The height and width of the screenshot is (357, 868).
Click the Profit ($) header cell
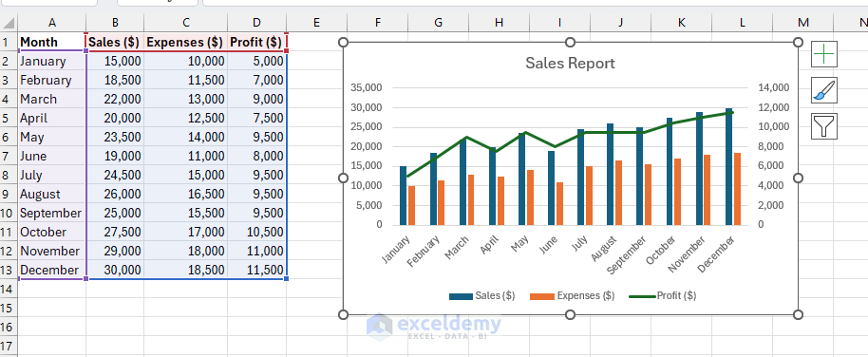click(256, 42)
